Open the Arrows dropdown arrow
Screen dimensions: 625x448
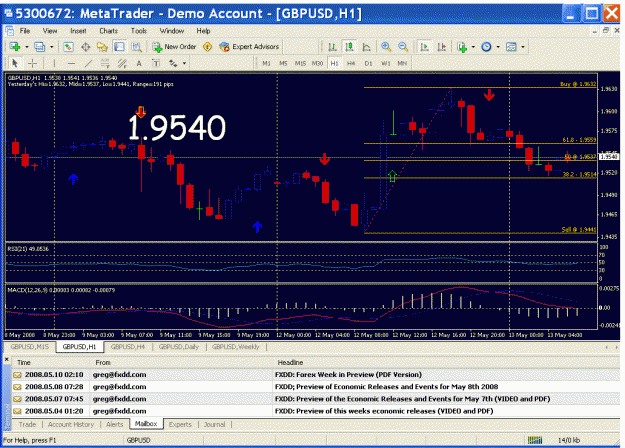(184, 63)
